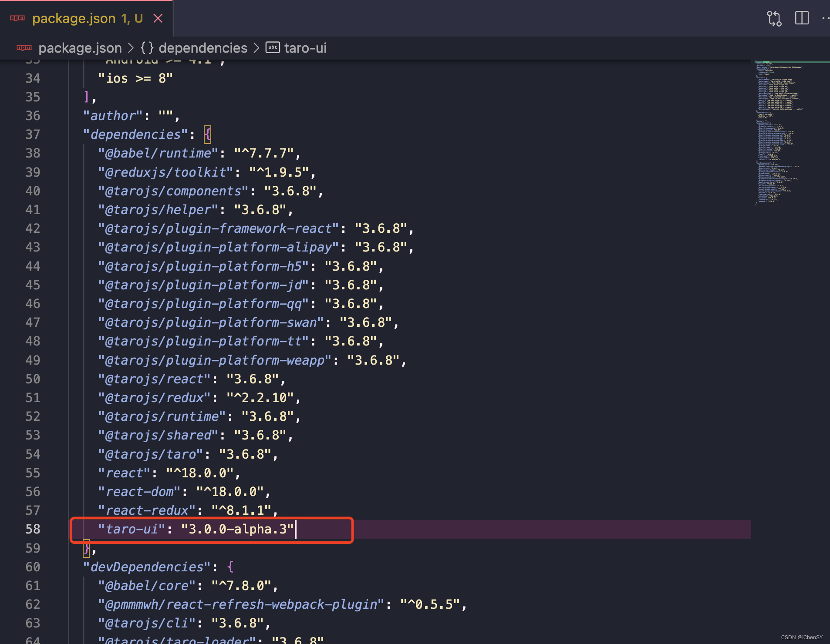Click the "@tarojs/taro" key
Image resolution: width=830 pixels, height=644 pixels.
pyautogui.click(x=150, y=454)
